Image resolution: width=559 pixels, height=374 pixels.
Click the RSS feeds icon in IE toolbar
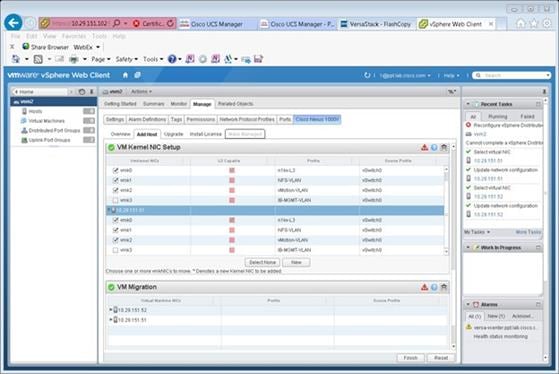38,59
